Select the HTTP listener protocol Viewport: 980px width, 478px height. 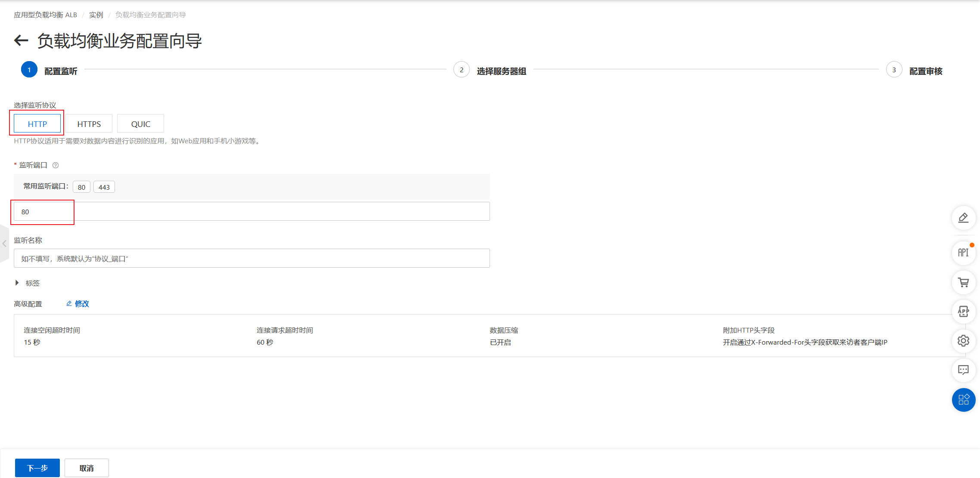pyautogui.click(x=37, y=124)
